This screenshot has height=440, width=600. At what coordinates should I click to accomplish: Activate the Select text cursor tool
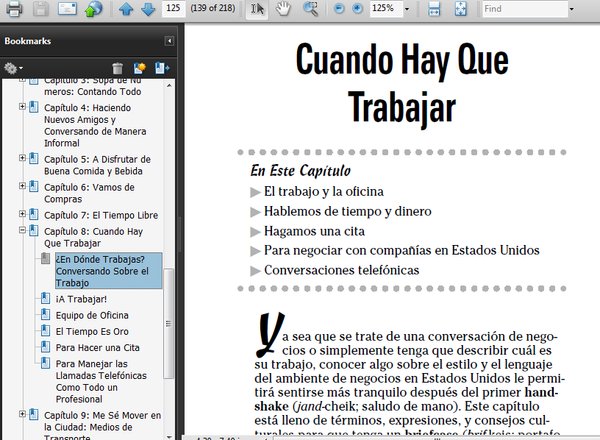pos(257,8)
